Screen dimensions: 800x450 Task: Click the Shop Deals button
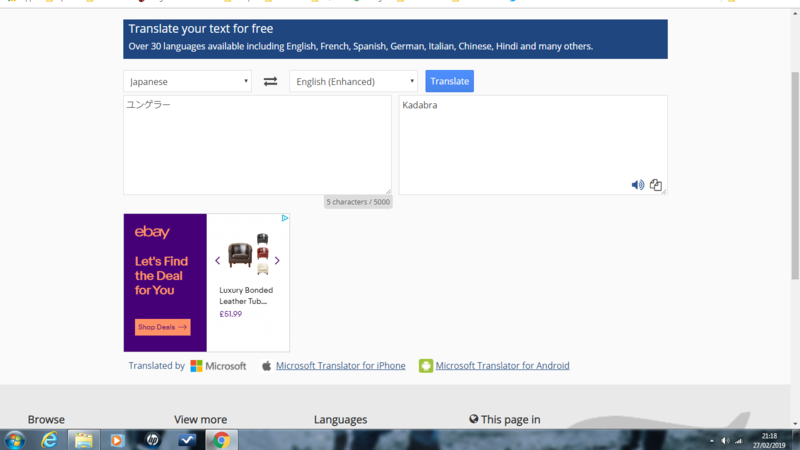pyautogui.click(x=162, y=327)
